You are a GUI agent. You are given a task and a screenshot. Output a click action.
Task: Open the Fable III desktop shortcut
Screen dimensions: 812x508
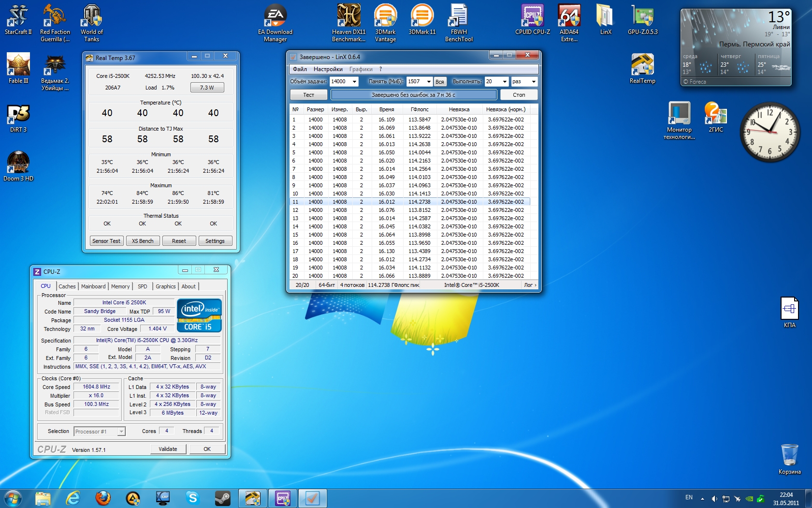(18, 69)
